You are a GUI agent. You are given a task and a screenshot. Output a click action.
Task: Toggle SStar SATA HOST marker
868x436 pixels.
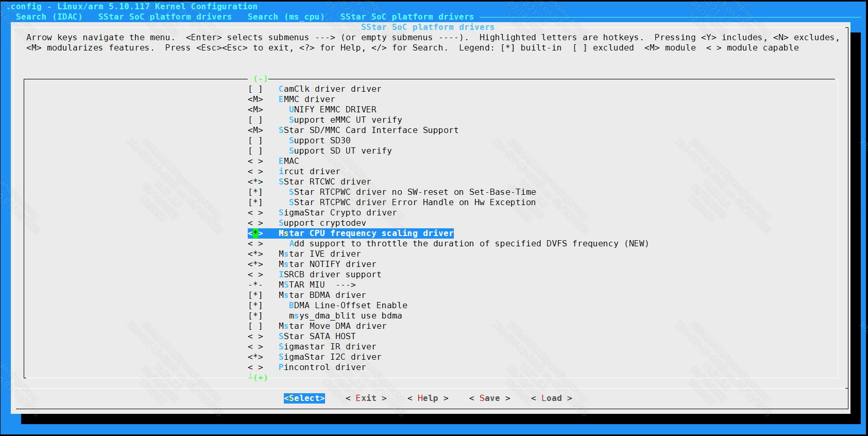pos(256,336)
